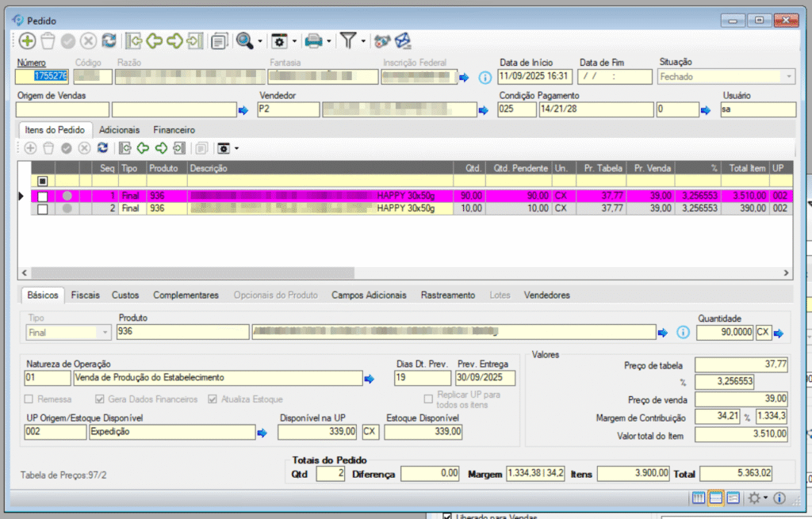Toggle the Atualiza Estoque checkbox
This screenshot has height=519, width=812.
pos(213,399)
